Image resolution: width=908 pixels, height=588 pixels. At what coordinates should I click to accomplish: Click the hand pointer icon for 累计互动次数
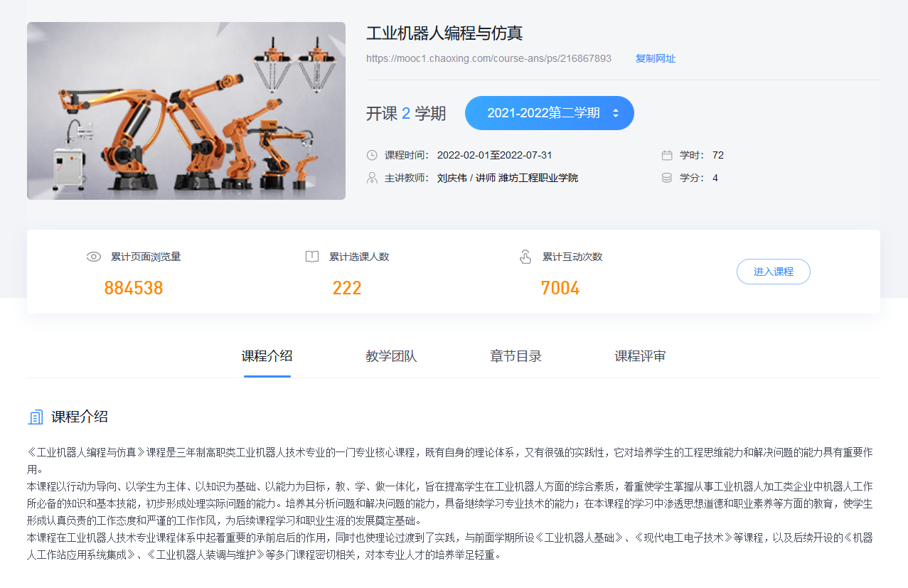click(525, 257)
